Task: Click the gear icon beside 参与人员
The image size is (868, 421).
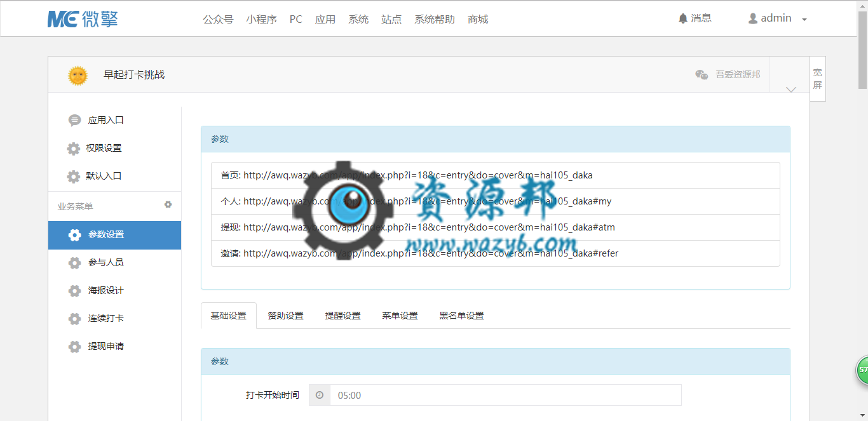Action: click(x=74, y=263)
